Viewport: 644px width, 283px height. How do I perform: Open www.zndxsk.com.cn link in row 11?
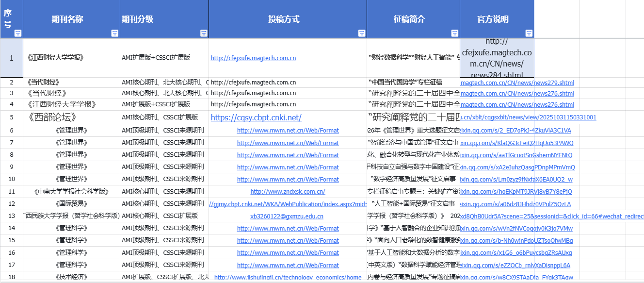tap(288, 192)
